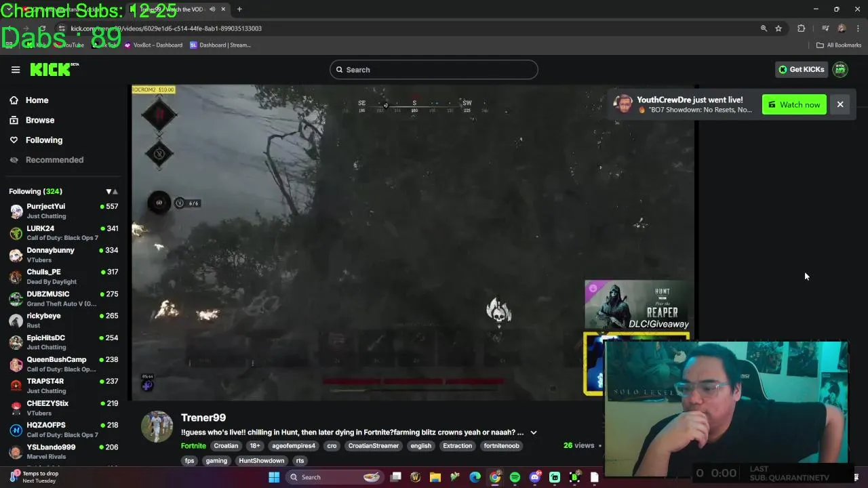This screenshot has width=868, height=488.
Task: Open Following in the sidebar
Action: tap(43, 140)
